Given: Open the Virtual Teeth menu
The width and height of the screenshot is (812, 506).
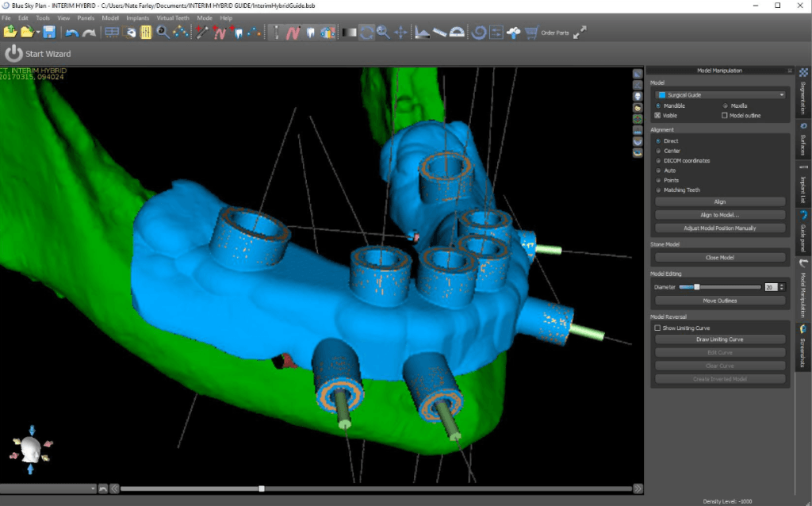Looking at the screenshot, I should pos(173,17).
